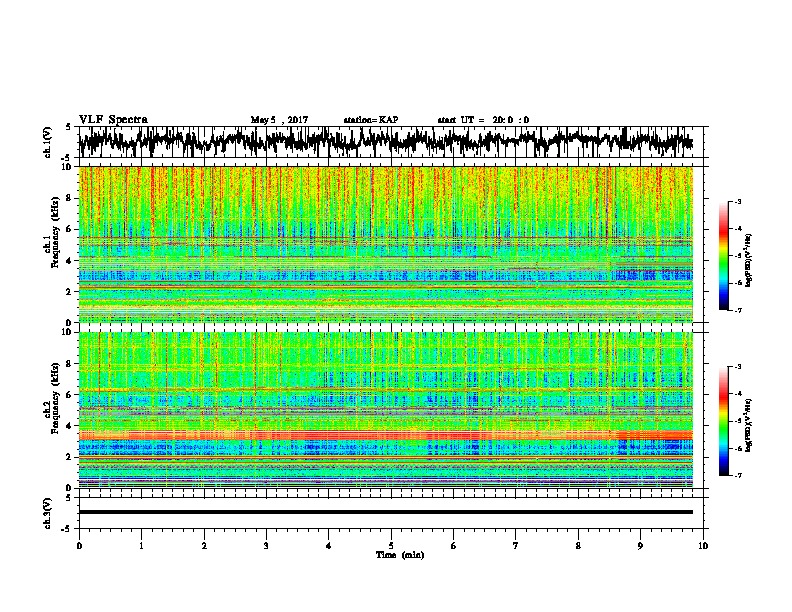Click time axis tick label "9"
The height and width of the screenshot is (612, 792).
[640, 546]
